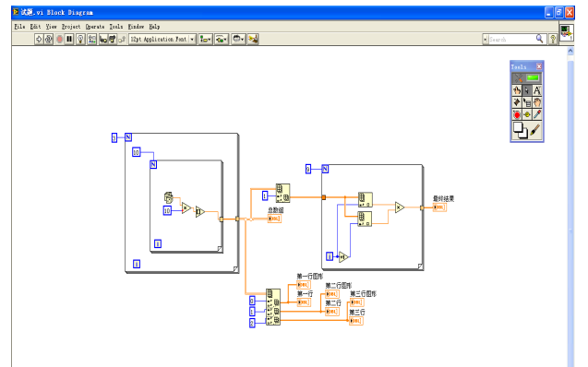This screenshot has width=588, height=367.
Task: Select the Connect Wire spool tool
Action: pyautogui.click(x=517, y=102)
